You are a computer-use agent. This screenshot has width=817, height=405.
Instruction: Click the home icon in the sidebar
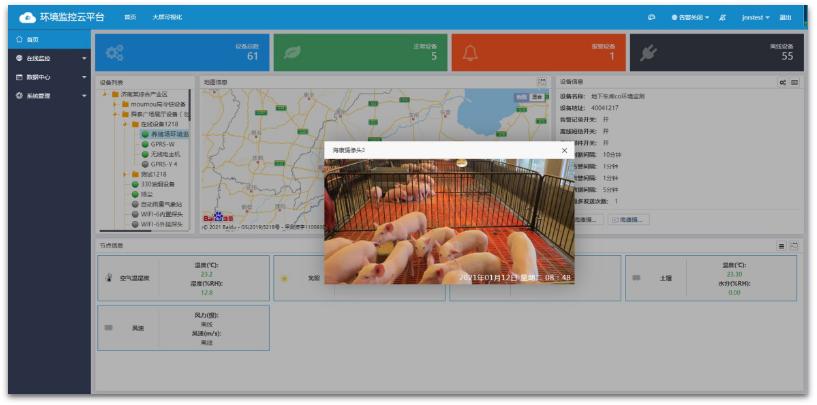[x=19, y=39]
